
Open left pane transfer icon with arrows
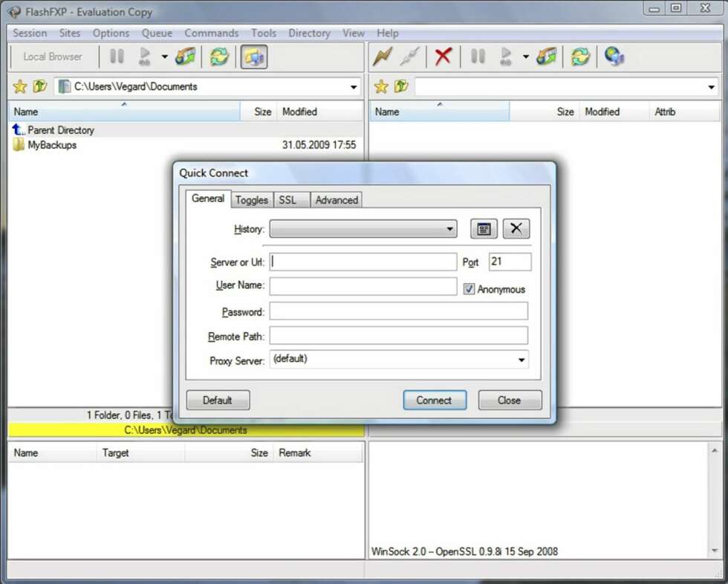185,56
